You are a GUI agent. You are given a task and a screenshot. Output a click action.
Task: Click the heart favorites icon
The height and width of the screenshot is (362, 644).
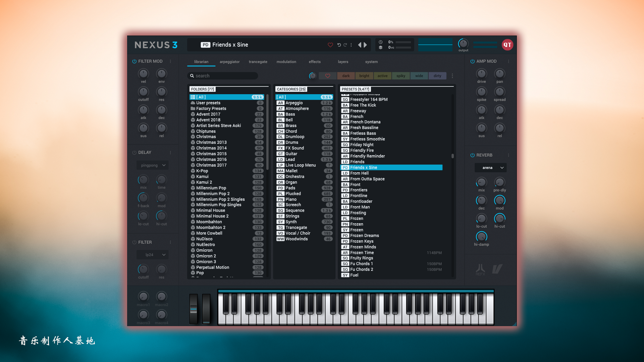pos(330,45)
